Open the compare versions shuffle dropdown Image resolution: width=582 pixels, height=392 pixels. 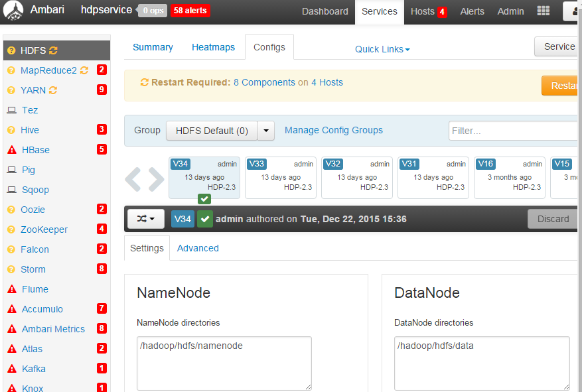[x=146, y=218]
